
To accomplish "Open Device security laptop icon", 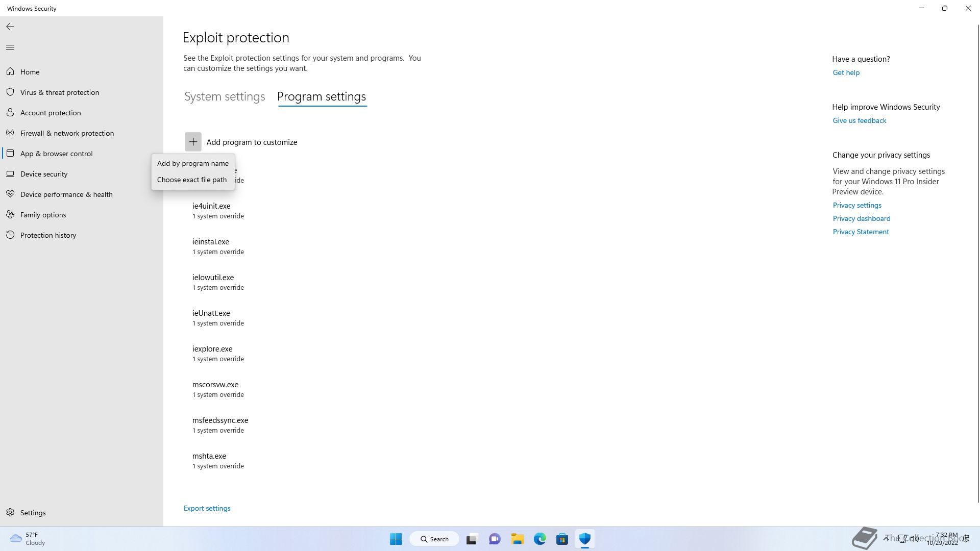I will tap(10, 174).
